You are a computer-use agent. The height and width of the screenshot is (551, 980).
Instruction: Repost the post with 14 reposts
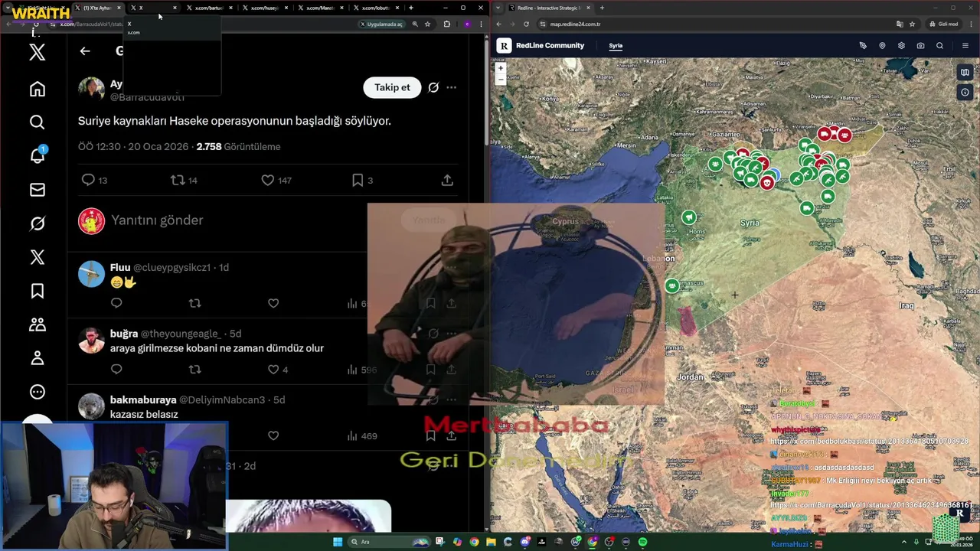click(178, 180)
